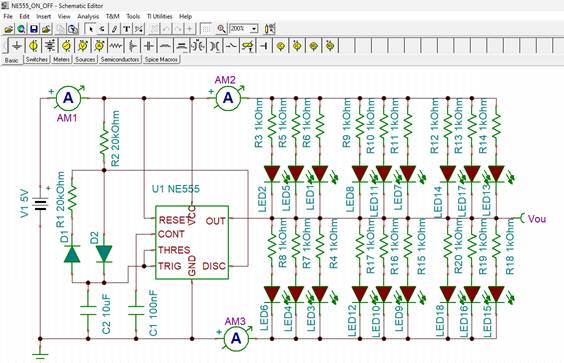Save the schematic with the floppy disk icon
The width and height of the screenshot is (564, 363).
coord(34,29)
